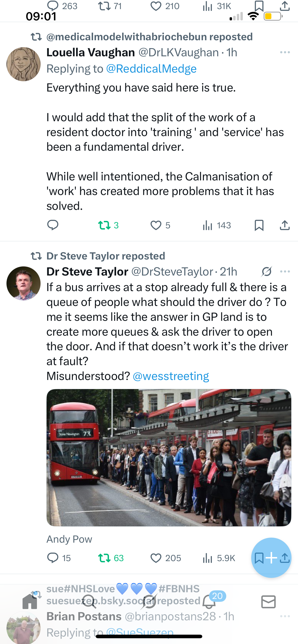Like Louella Vaughan's post
The height and width of the screenshot is (644, 298).
156,225
